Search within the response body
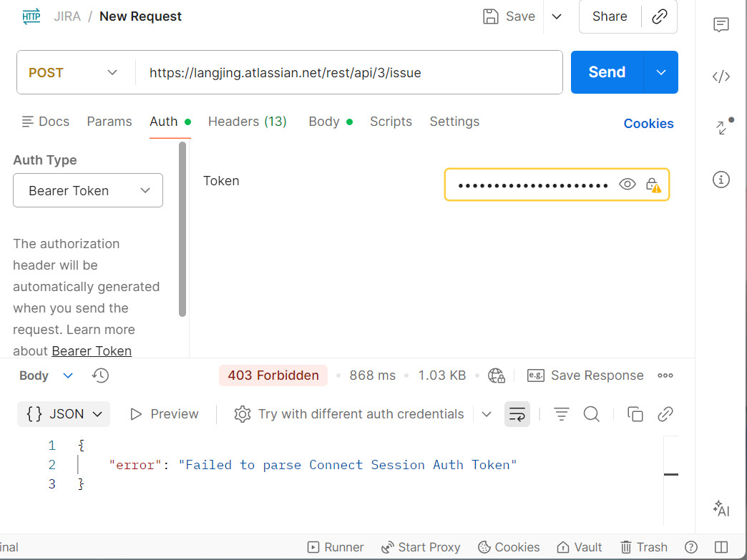747x560 pixels. [591, 414]
